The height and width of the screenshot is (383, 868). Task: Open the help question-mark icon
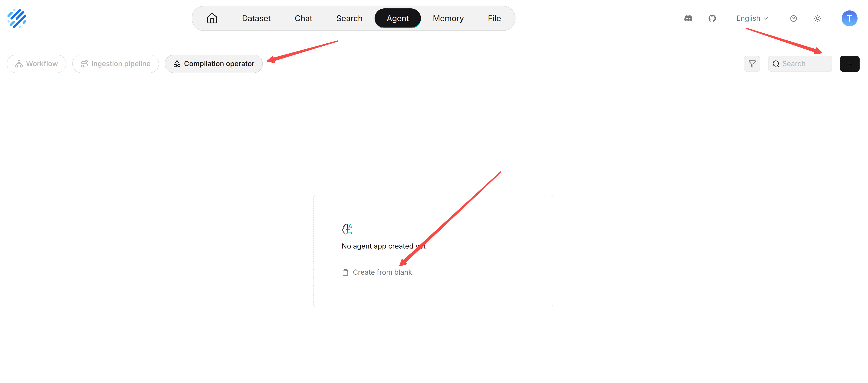(793, 19)
